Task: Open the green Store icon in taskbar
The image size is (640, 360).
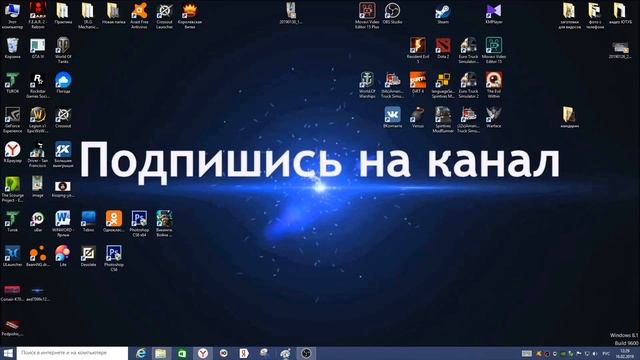Action: (x=182, y=353)
